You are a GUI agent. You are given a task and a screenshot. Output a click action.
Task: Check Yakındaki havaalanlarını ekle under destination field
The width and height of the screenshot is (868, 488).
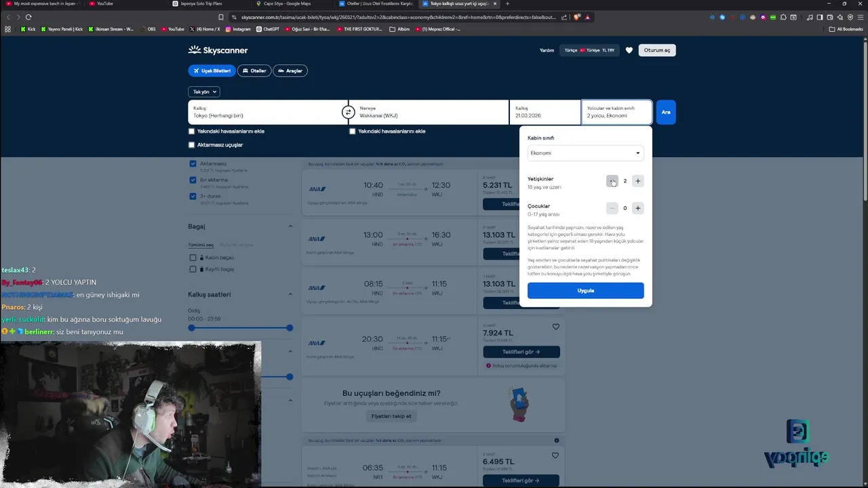[353, 131]
